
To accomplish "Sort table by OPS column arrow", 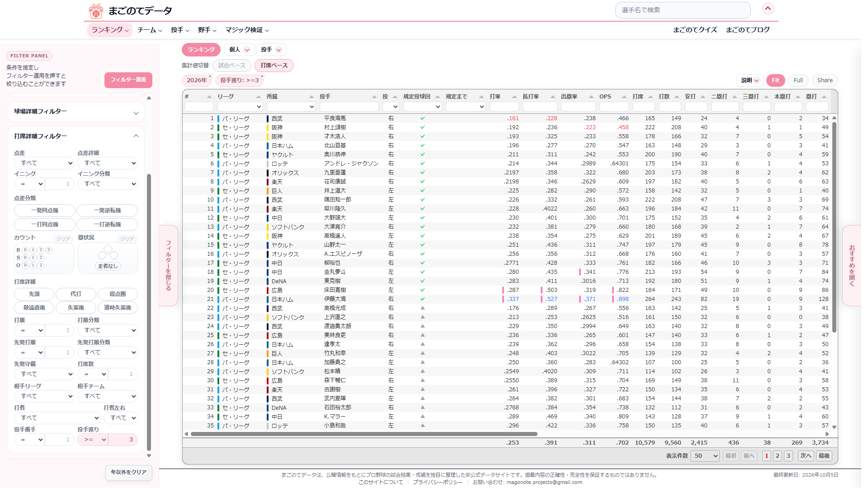I will 624,97.
